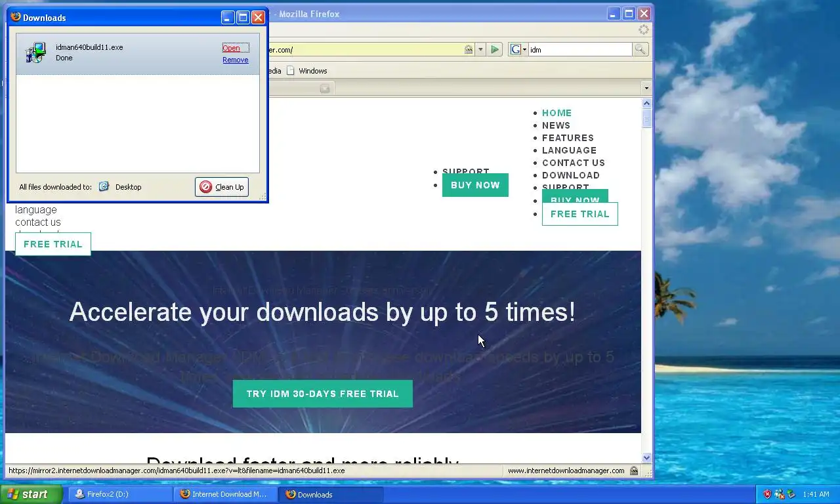840x504 pixels.
Task: Click the outlined FREE TRIAL button in navigation list
Action: coord(580,214)
